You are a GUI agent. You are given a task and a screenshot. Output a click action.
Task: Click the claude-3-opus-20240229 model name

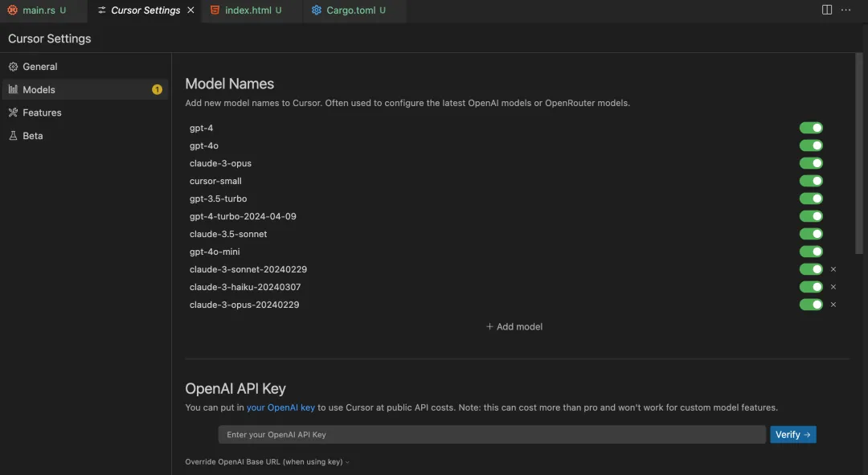coord(244,305)
